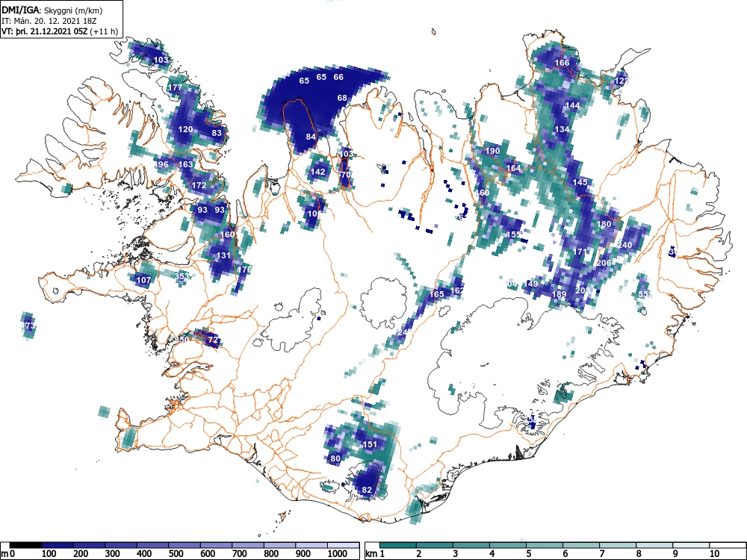Viewport: 747px width, 560px height.
Task: Click the visibility value 353
Action: [182, 276]
